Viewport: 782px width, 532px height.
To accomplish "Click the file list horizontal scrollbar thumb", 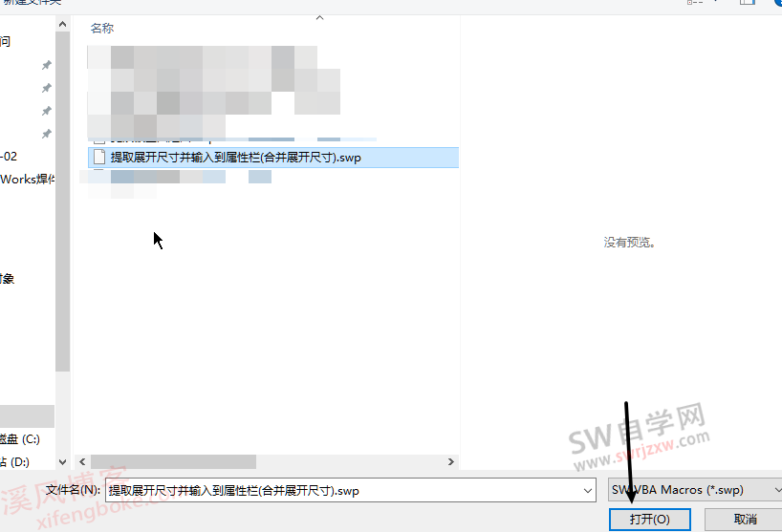I will 174,461.
